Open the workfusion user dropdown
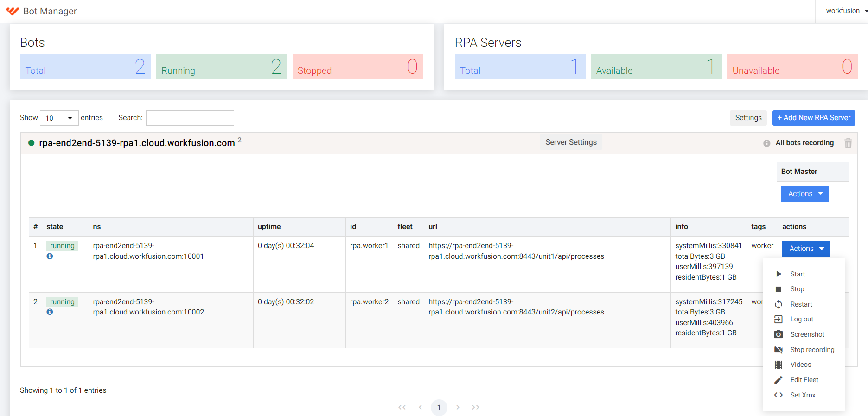The width and height of the screenshot is (868, 416). (x=847, y=11)
